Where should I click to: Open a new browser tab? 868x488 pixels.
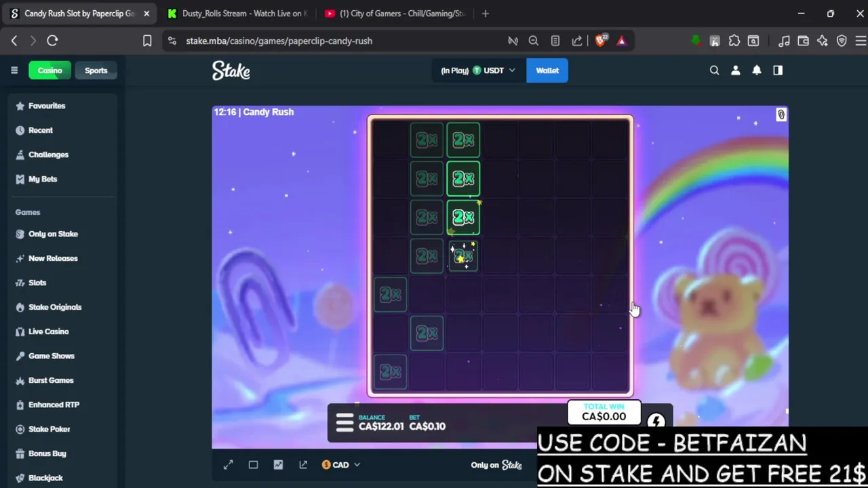[485, 14]
